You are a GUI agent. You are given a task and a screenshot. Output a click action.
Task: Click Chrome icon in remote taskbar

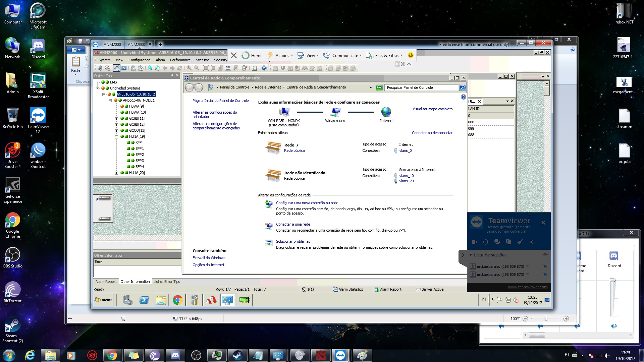pyautogui.click(x=177, y=300)
